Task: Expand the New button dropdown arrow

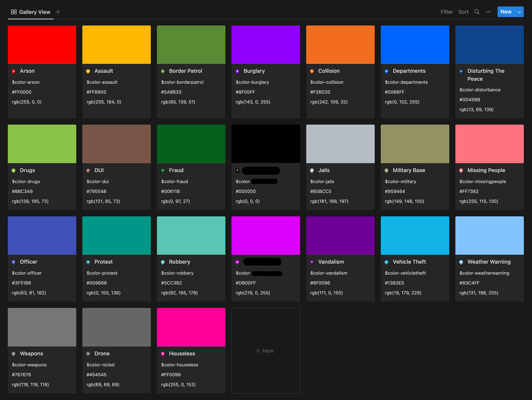Action: pos(519,12)
